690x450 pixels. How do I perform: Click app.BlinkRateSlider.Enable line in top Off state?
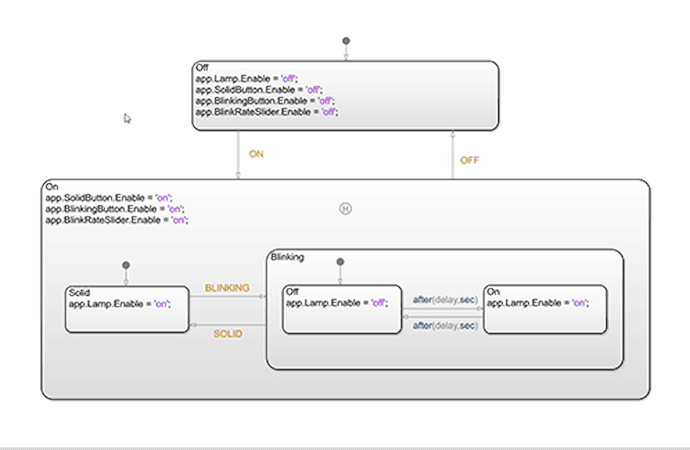tap(267, 112)
